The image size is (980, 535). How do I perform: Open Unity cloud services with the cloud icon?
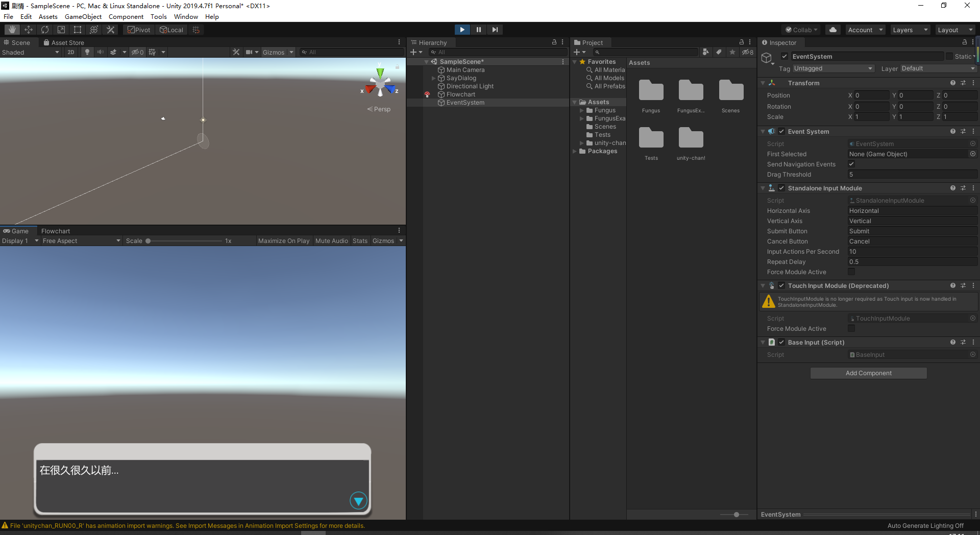click(x=832, y=29)
